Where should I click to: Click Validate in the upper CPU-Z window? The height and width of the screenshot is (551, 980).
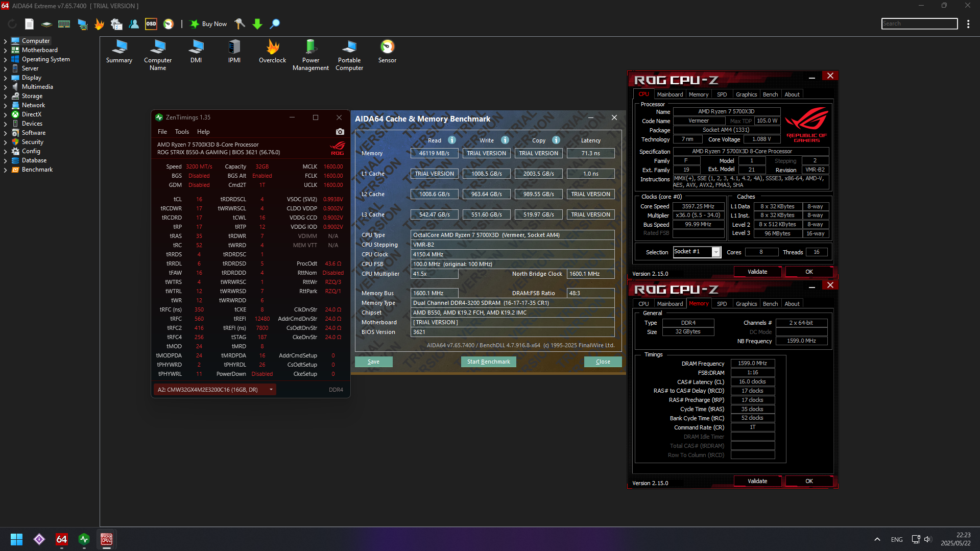coord(757,272)
